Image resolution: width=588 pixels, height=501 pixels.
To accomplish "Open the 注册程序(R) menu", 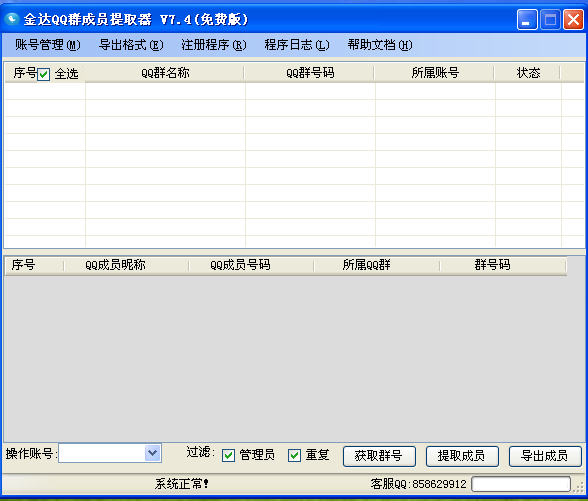I will (214, 45).
